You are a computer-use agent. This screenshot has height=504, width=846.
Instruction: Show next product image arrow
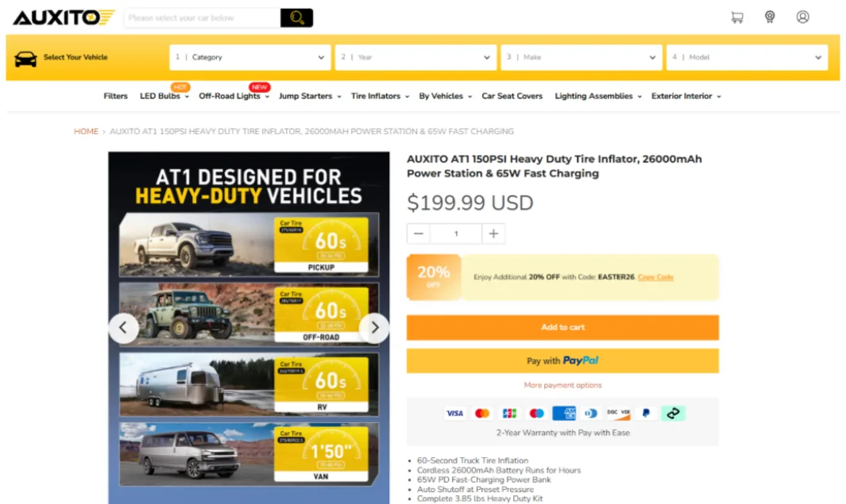(374, 328)
